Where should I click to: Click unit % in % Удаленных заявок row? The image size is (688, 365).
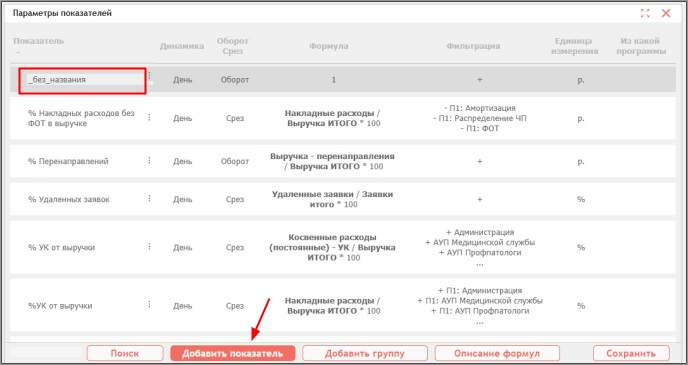[x=581, y=199]
